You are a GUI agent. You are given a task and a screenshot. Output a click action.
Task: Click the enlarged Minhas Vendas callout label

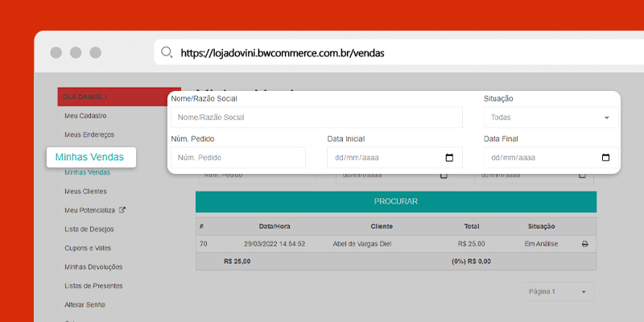(x=89, y=157)
